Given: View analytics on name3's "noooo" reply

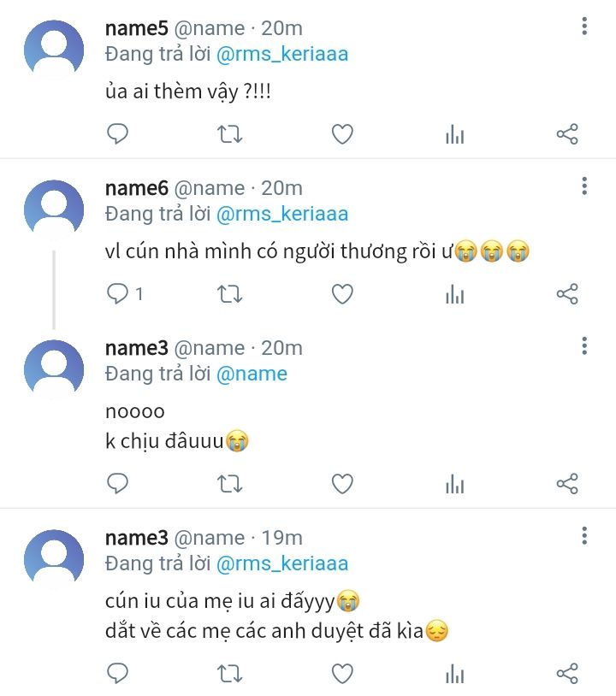Looking at the screenshot, I should coord(454,484).
